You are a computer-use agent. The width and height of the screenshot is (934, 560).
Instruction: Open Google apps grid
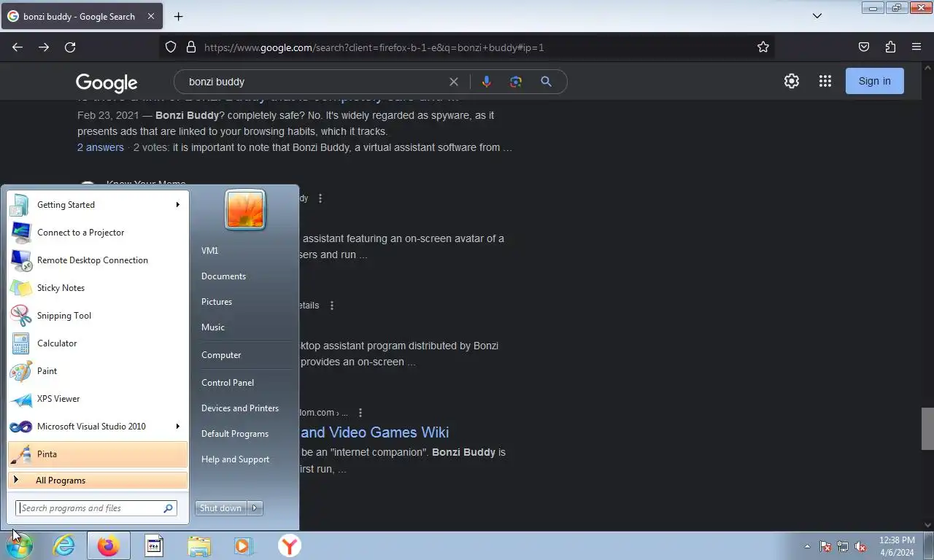click(x=825, y=81)
